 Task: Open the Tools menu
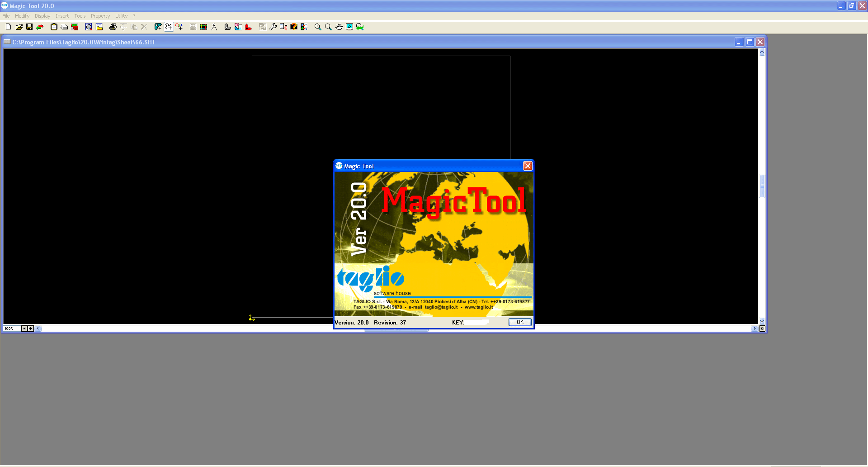tap(80, 16)
